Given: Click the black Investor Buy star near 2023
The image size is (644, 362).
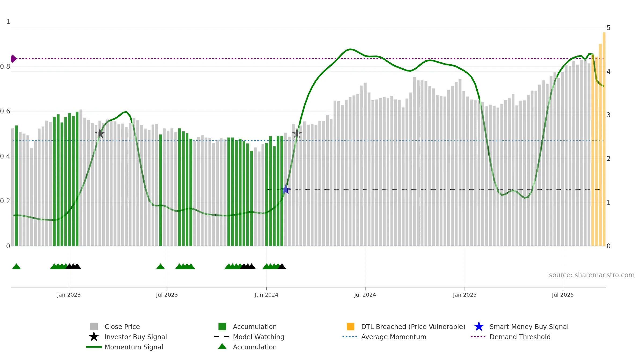Looking at the screenshot, I should point(100,133).
